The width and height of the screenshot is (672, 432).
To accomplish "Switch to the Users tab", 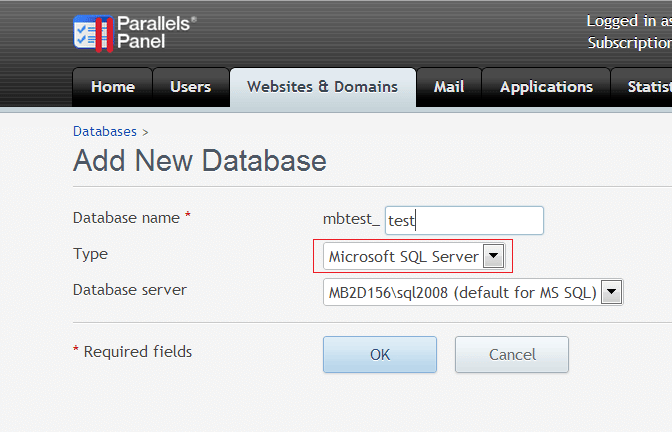I will coord(190,87).
